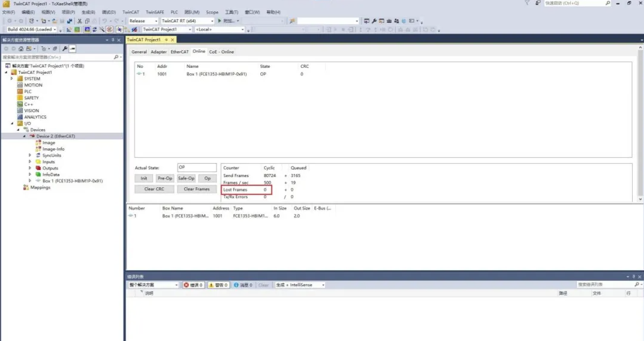Click the Show Online Data icon
The image size is (644, 341).
pyautogui.click(x=119, y=29)
